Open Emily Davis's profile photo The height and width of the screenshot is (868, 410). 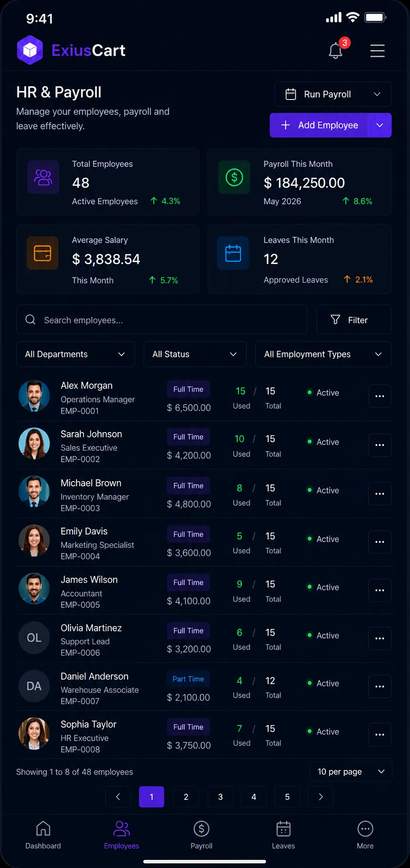34,540
